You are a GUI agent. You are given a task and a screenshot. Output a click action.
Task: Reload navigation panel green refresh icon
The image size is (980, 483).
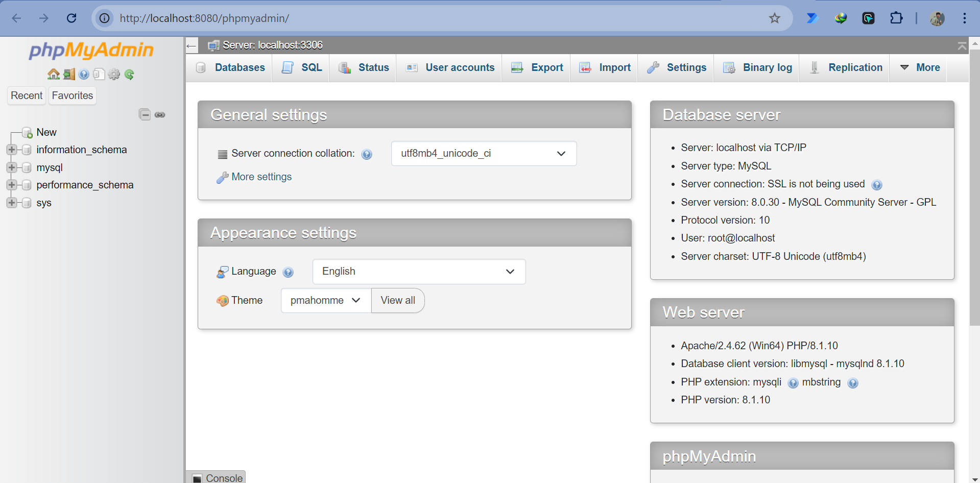(129, 75)
